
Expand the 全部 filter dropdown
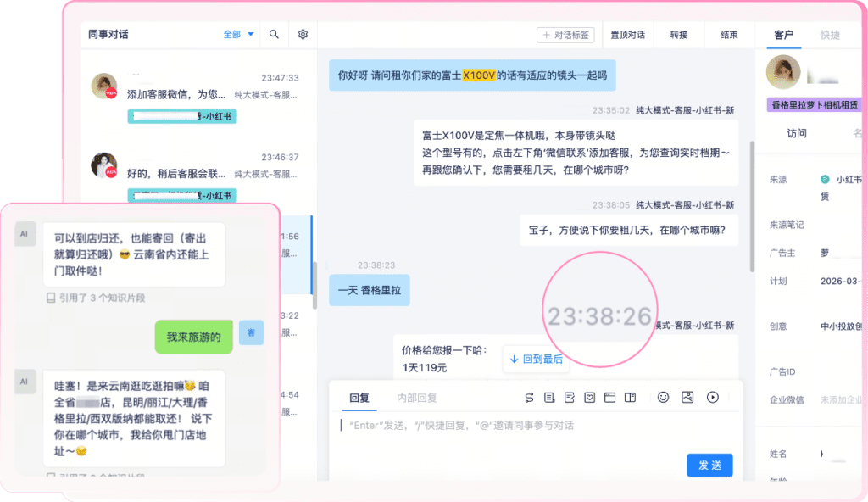coord(238,35)
